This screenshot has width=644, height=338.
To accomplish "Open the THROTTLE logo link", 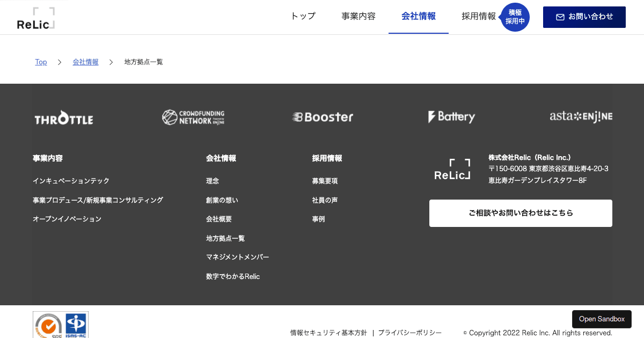I will click(x=64, y=119).
